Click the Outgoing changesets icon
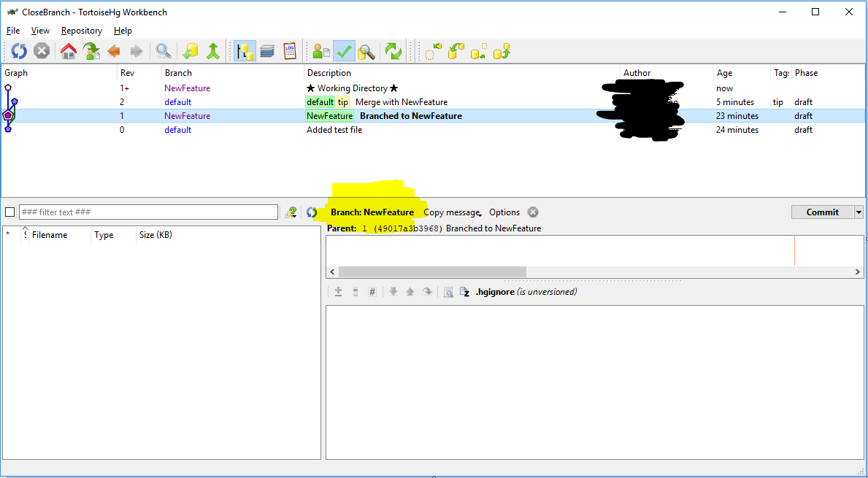 (479, 52)
